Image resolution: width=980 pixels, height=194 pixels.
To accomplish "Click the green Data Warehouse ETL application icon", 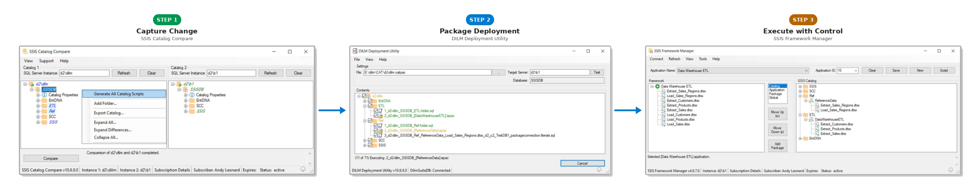I will [x=657, y=86].
